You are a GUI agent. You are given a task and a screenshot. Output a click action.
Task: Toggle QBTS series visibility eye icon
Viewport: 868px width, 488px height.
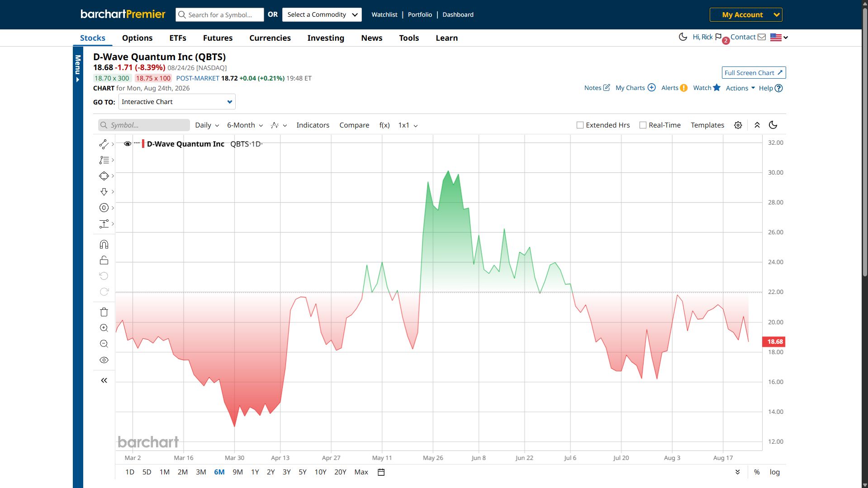click(x=128, y=144)
